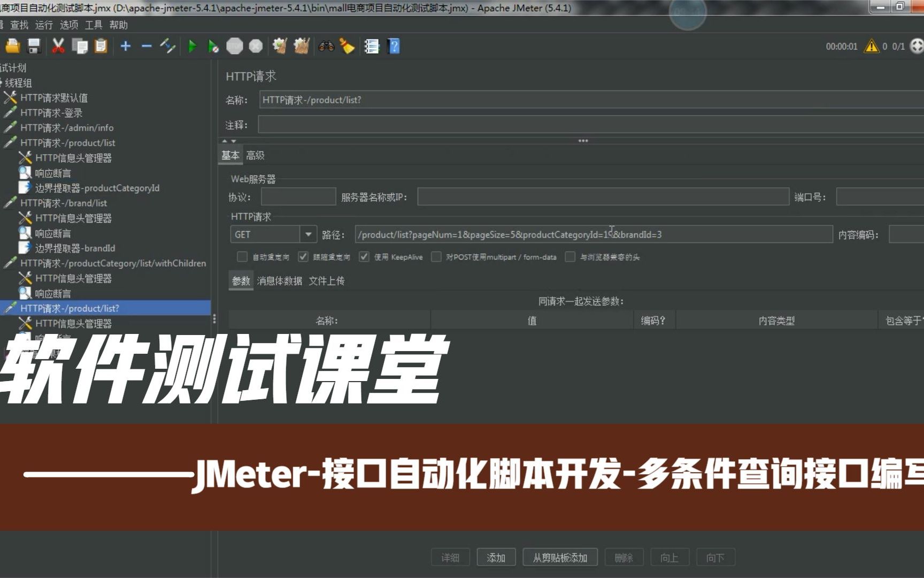Select the HTTP请求默认值 config element
The height and width of the screenshot is (578, 924).
point(53,98)
